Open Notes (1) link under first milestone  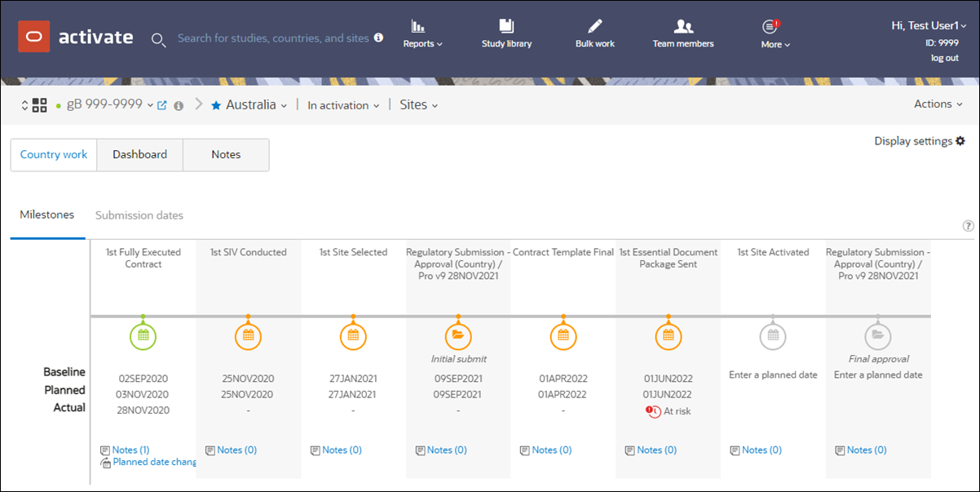[125, 450]
